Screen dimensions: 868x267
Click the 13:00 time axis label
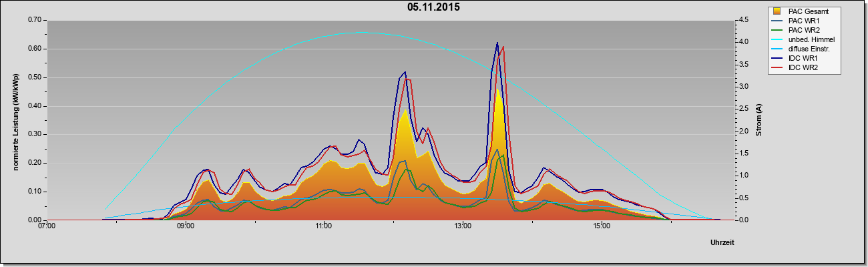pos(463,226)
